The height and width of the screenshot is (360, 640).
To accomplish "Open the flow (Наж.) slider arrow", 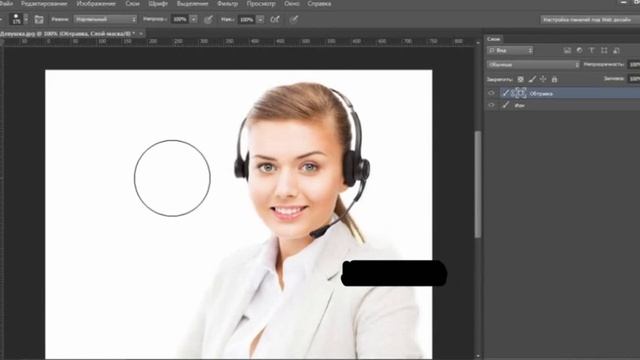I will tap(260, 19).
